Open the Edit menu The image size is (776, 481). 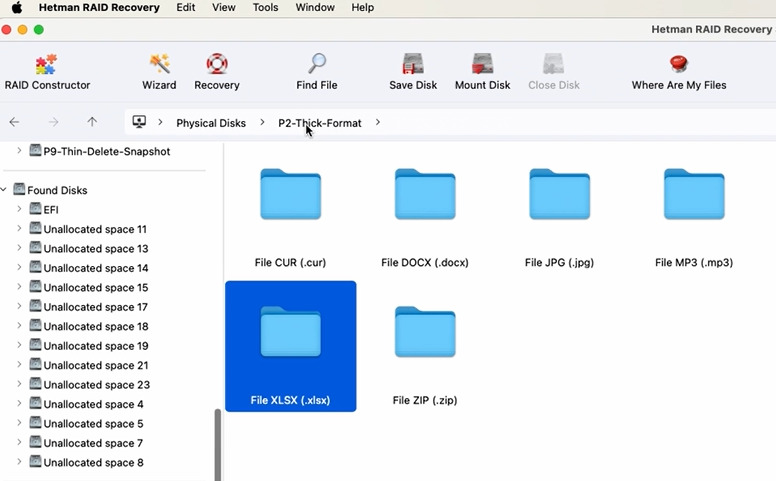[186, 7]
